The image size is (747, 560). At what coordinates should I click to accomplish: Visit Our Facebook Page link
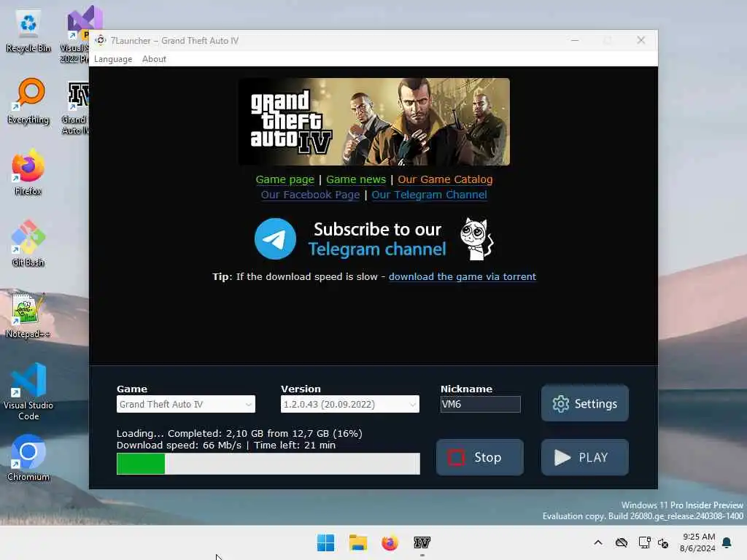310,195
